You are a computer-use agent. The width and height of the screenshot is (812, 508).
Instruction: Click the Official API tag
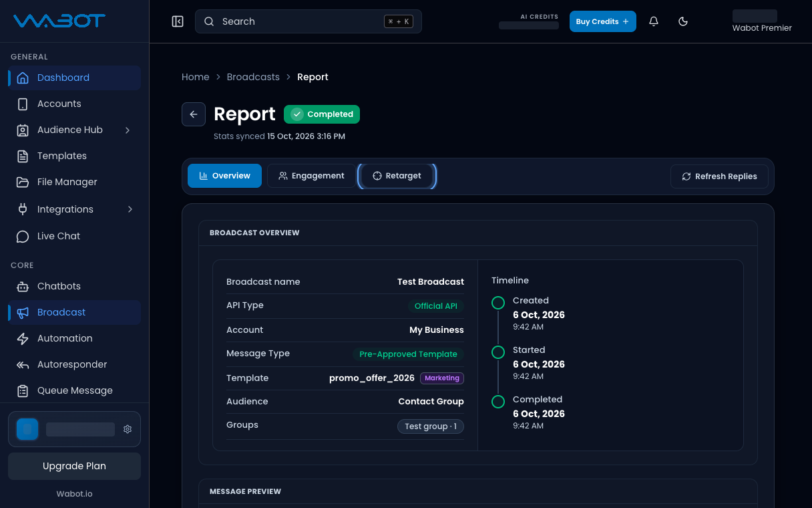435,305
